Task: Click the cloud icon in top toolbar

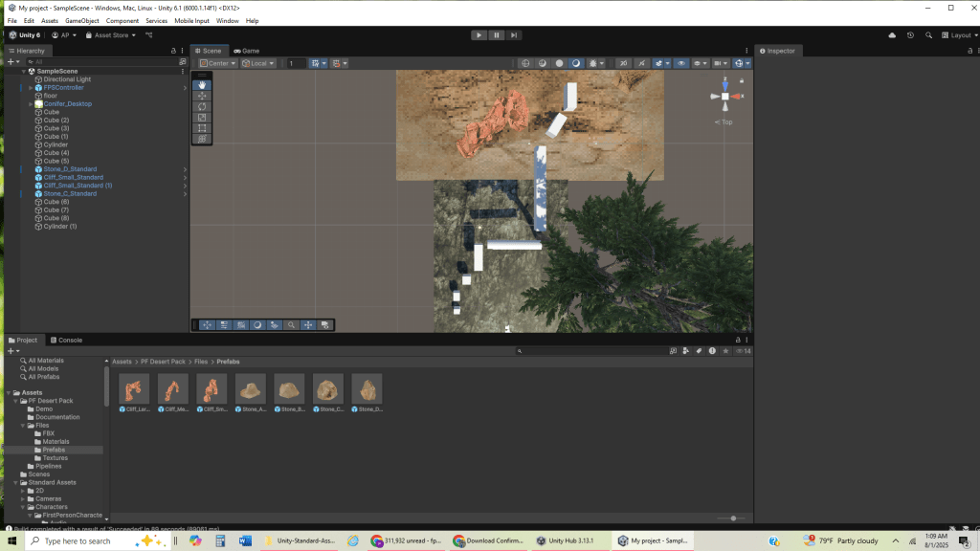Action: tap(892, 35)
